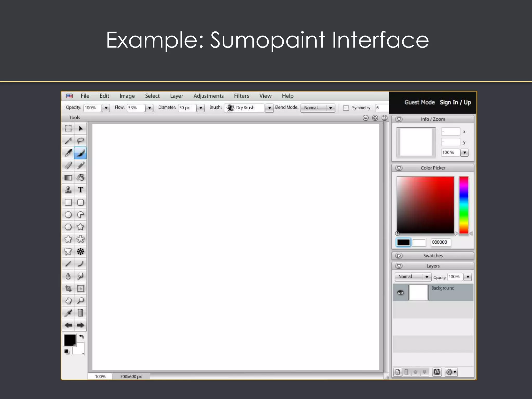Image resolution: width=532 pixels, height=399 pixels.
Task: Create a new layer in Layers panel
Action: [x=398, y=372]
